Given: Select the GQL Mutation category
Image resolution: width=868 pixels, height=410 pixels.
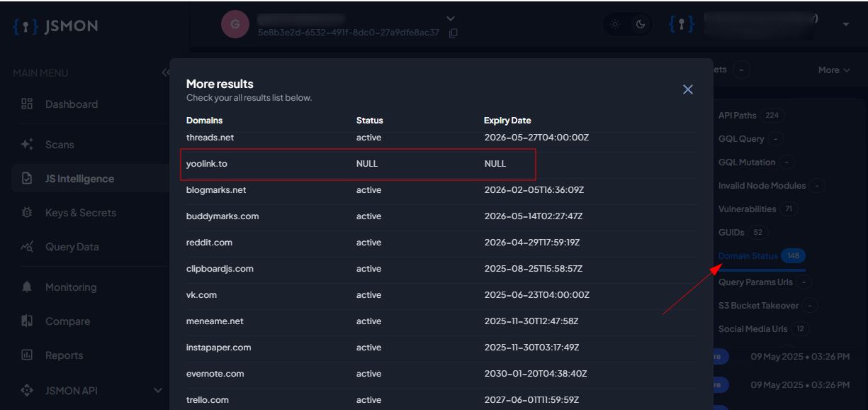Looking at the screenshot, I should click(x=755, y=162).
